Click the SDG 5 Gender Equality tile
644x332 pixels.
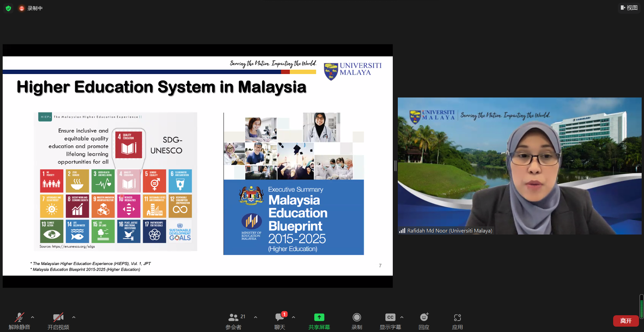[154, 181]
